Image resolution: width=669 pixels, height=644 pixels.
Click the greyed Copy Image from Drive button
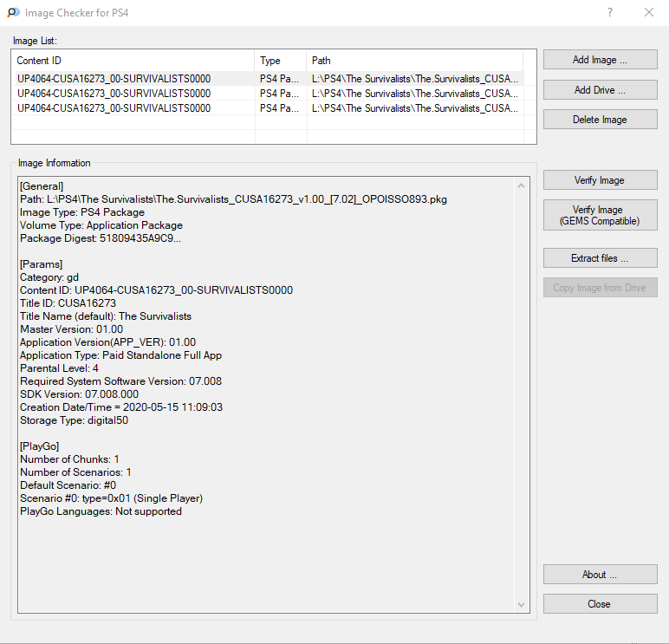coord(600,288)
